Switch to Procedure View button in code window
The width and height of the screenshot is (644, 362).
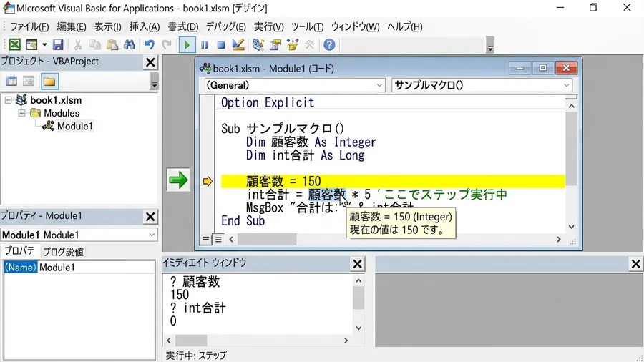pos(205,238)
